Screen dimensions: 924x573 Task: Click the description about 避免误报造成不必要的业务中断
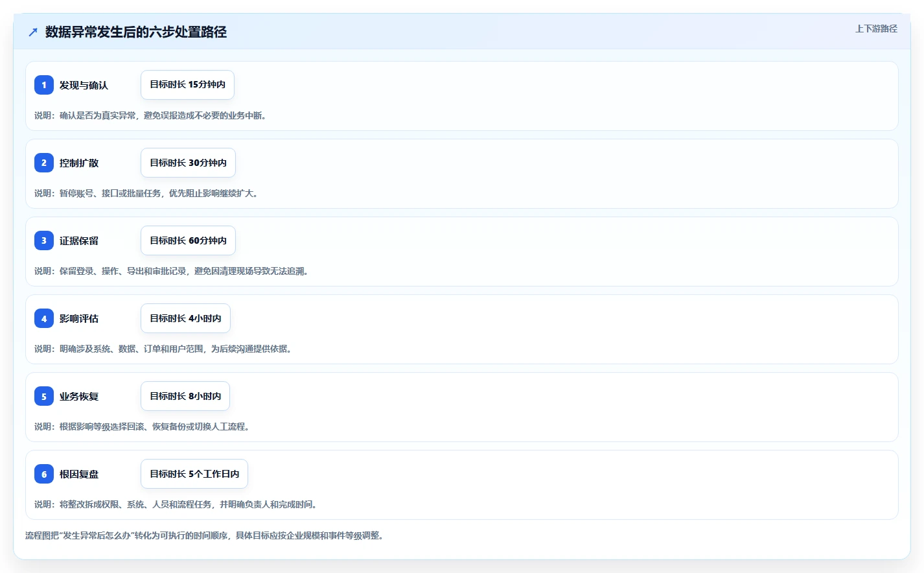point(150,115)
